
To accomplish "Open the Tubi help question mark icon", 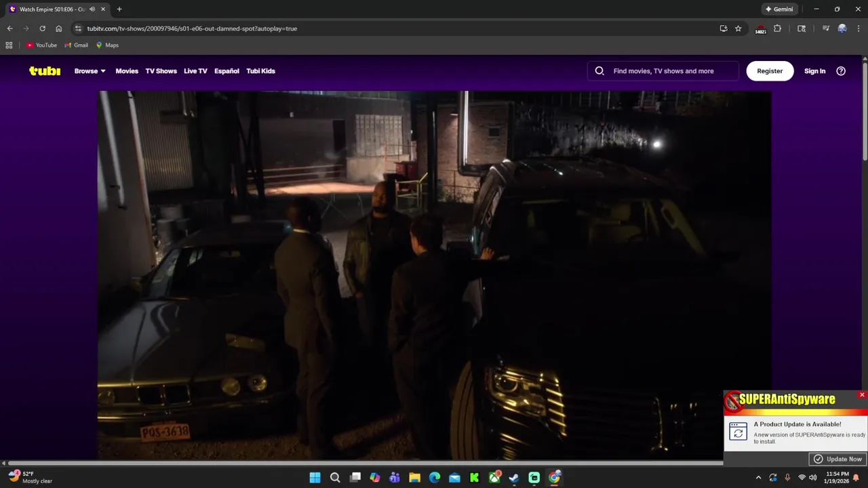I will click(841, 70).
